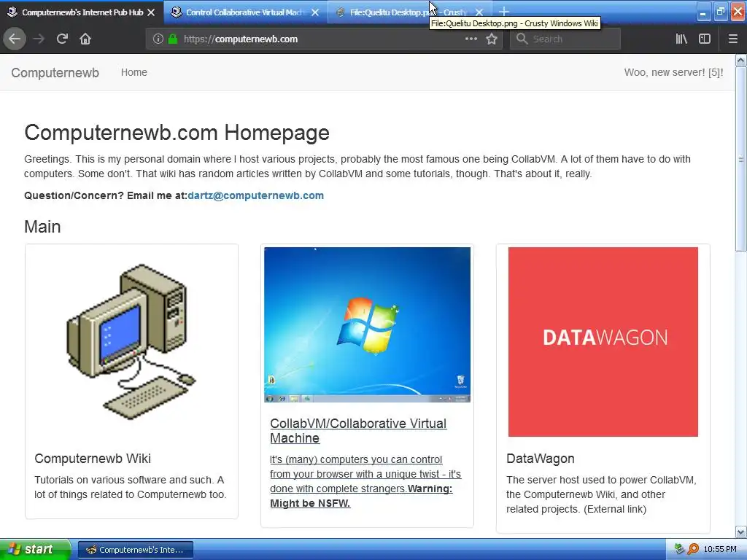This screenshot has height=560, width=747.
Task: Click the 10:55 PM taskbar clock
Action: pos(720,549)
